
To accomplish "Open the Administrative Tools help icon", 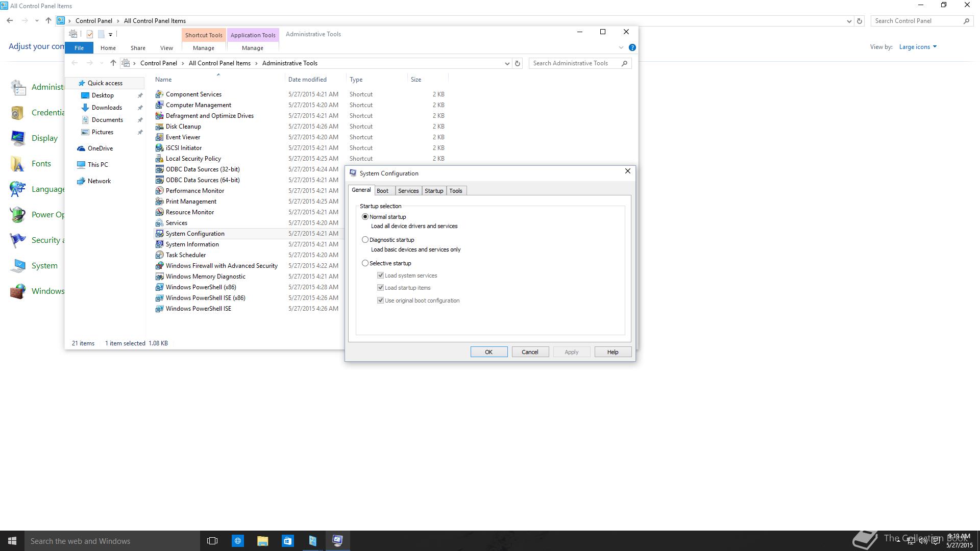I will 632,47.
